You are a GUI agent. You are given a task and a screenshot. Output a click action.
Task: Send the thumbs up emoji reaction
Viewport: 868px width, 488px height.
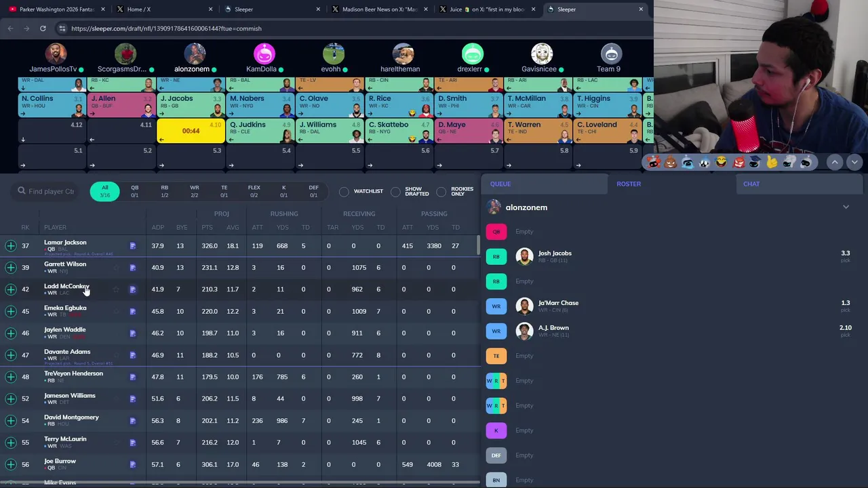pyautogui.click(x=772, y=162)
